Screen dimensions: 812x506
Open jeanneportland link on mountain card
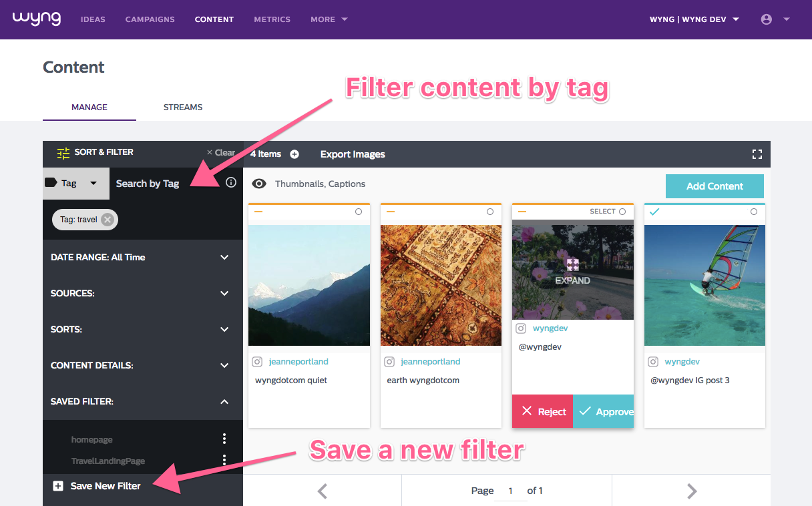(298, 362)
